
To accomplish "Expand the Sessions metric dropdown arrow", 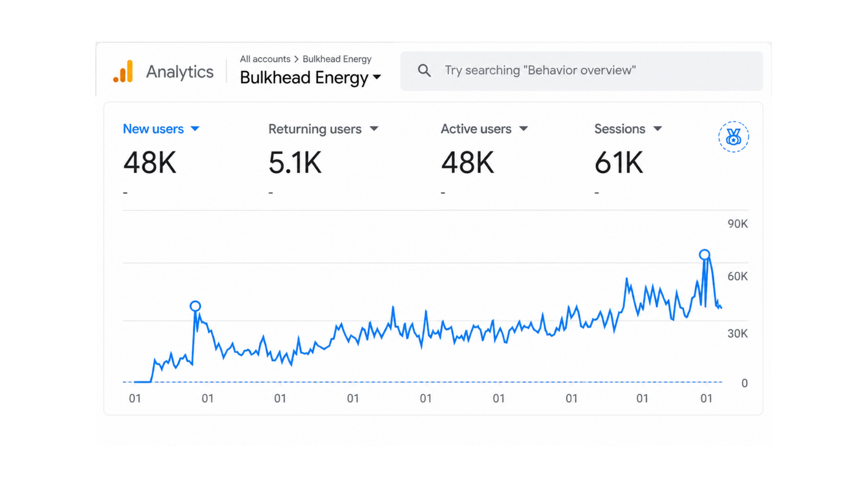I will coord(657,129).
